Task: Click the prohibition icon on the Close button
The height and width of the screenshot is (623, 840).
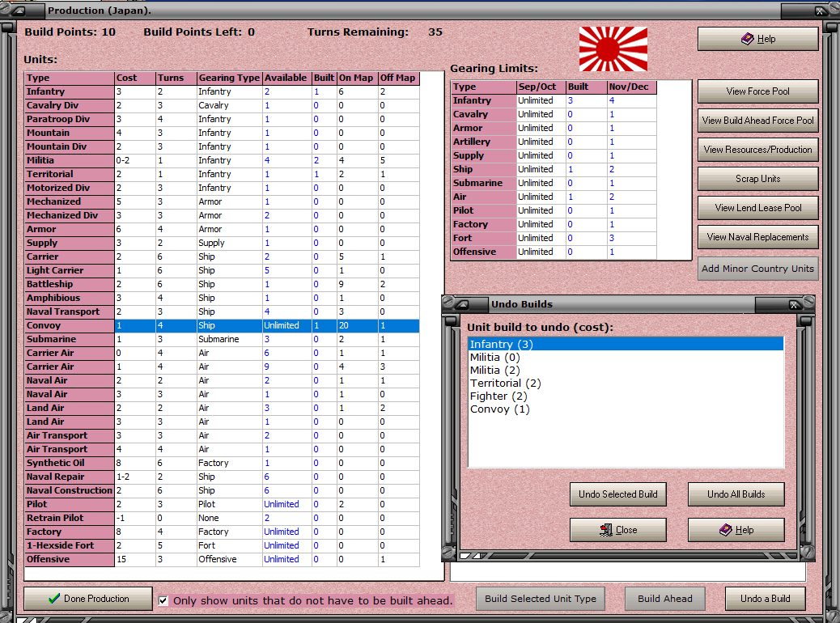Action: coord(606,530)
